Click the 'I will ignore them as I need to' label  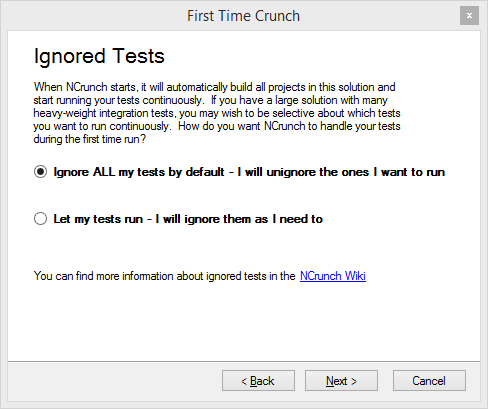point(239,219)
